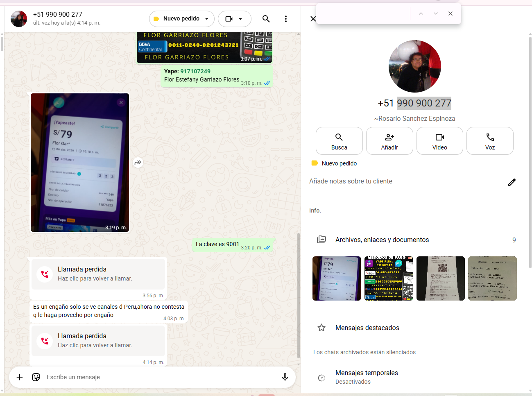Click the Escribe un mensaje field

click(160, 377)
